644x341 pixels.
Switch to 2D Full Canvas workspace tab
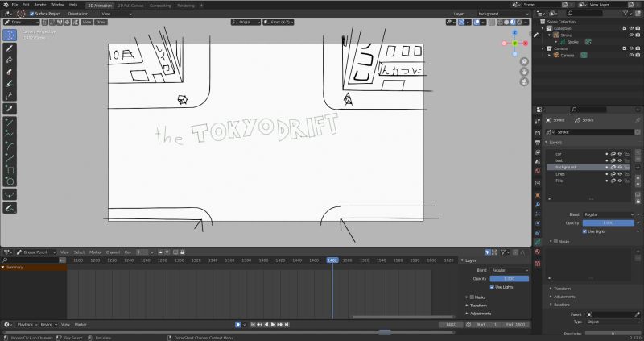coord(130,6)
